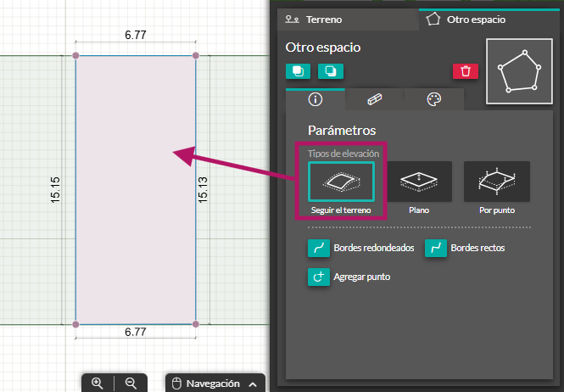Click the mouse icon in Navegación

[176, 384]
